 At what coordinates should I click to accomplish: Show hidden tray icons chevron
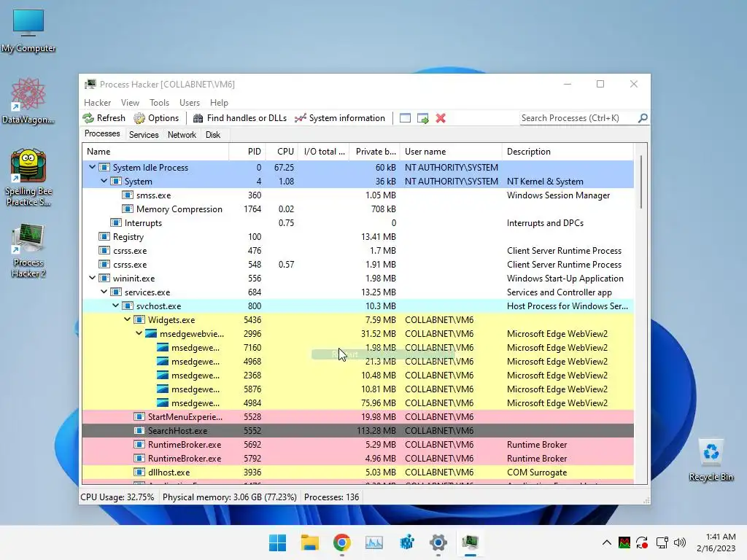[606, 542]
